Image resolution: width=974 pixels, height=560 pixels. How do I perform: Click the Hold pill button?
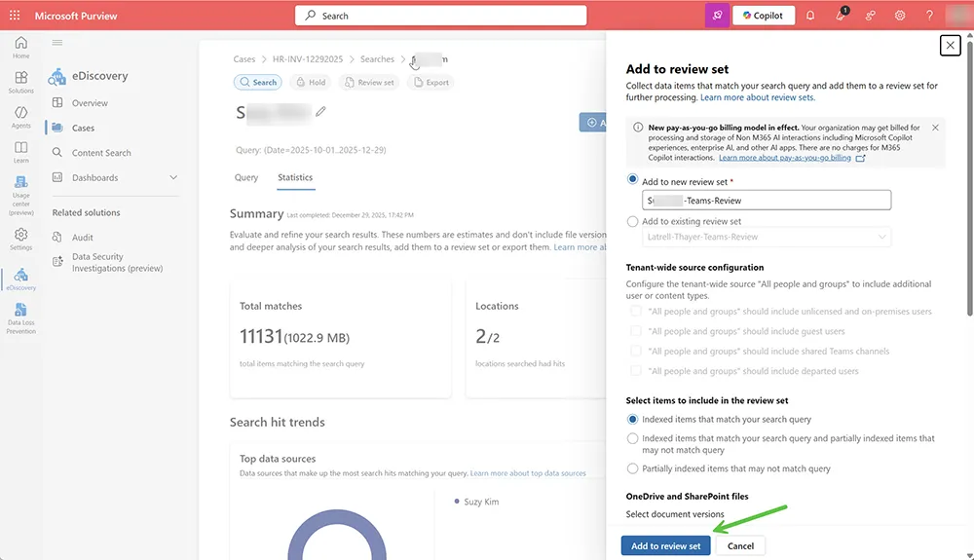tap(311, 82)
